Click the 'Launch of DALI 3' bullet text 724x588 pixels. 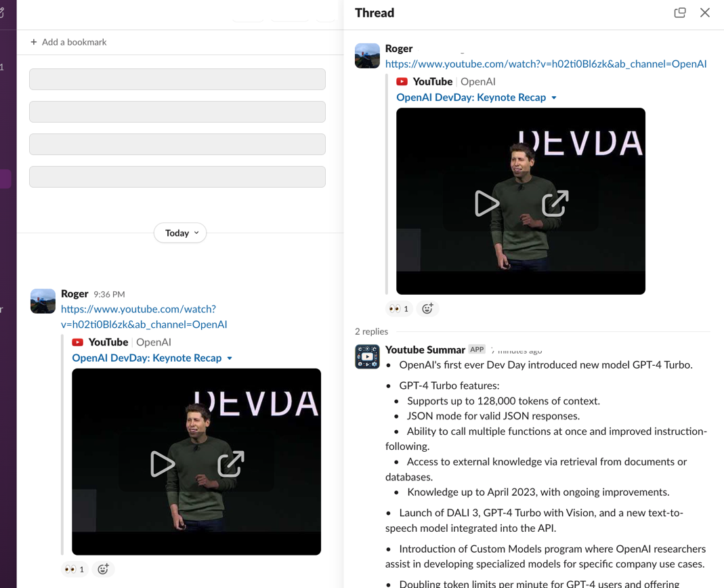[x=534, y=520]
